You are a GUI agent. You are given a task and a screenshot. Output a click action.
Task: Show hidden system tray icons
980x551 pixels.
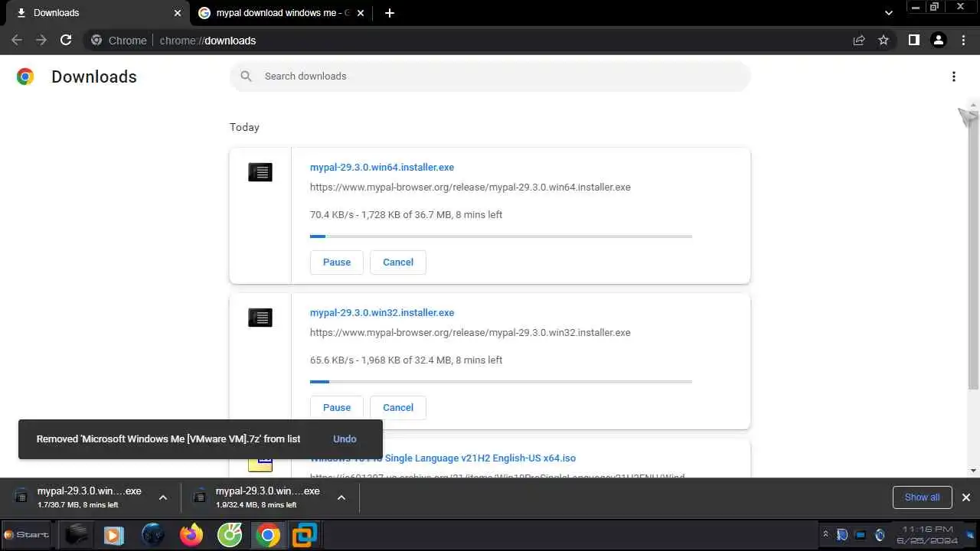(825, 534)
